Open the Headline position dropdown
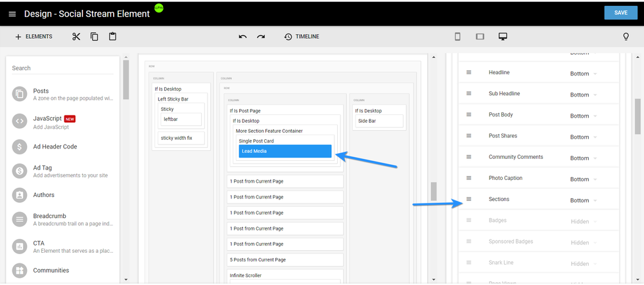 tap(584, 74)
